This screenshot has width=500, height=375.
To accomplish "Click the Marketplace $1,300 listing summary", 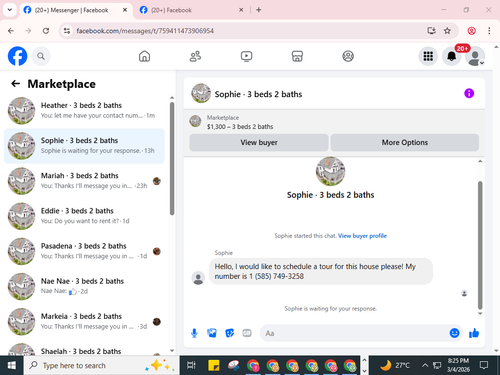I will pos(240,122).
